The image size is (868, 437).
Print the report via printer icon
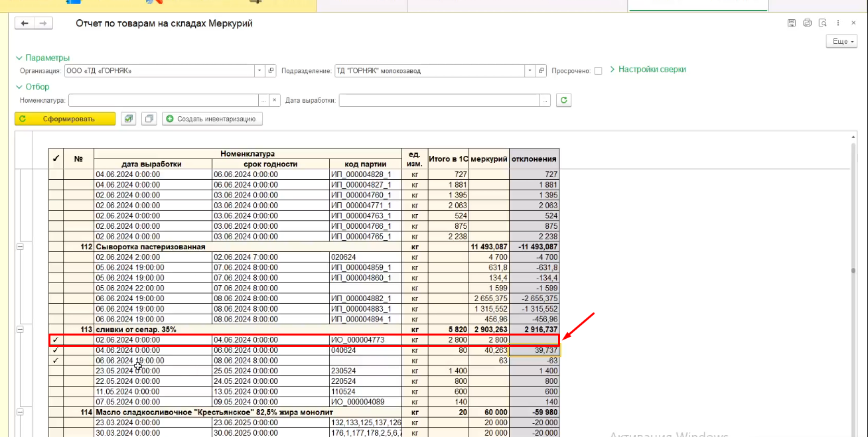(x=807, y=23)
